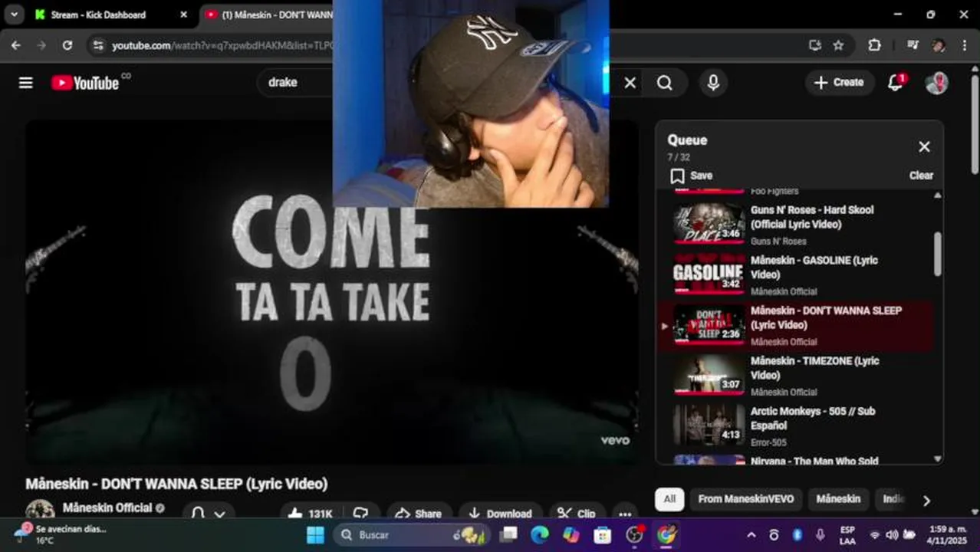Start voice search with the microphone
The width and height of the screenshot is (980, 552).
tap(713, 83)
